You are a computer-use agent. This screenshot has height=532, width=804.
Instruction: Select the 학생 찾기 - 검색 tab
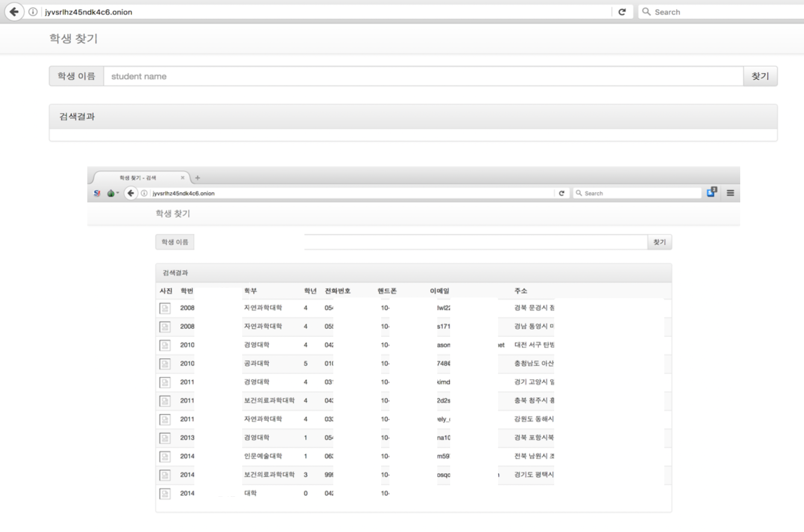click(x=138, y=178)
